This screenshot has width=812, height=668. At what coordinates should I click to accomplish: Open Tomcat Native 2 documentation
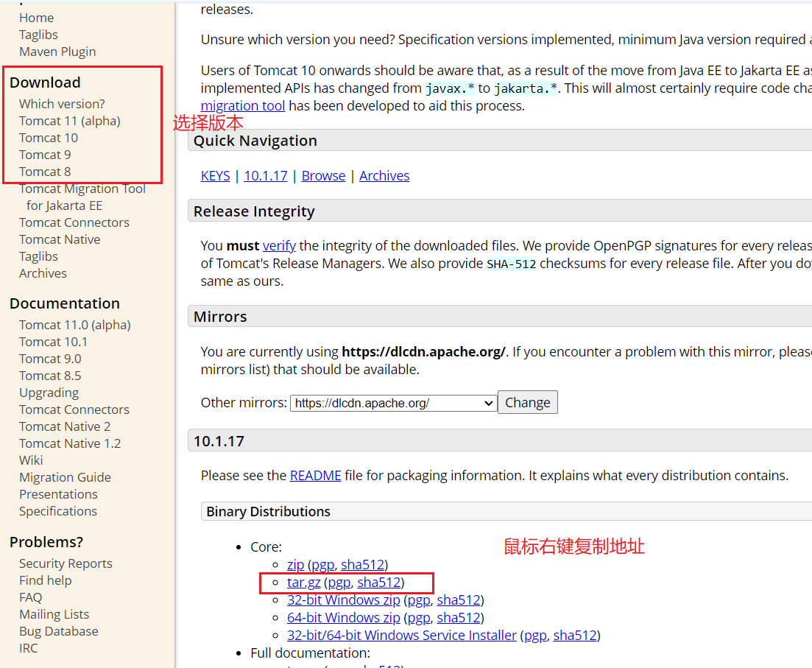65,426
